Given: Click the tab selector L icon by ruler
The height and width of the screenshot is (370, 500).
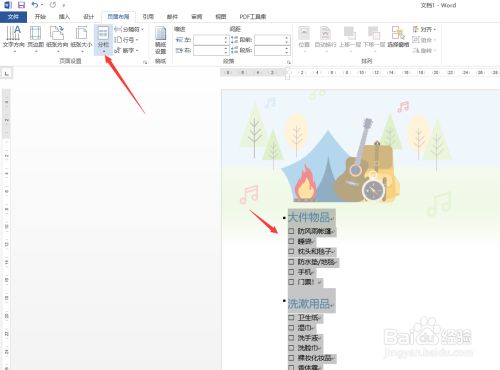Looking at the screenshot, I should coord(7,74).
